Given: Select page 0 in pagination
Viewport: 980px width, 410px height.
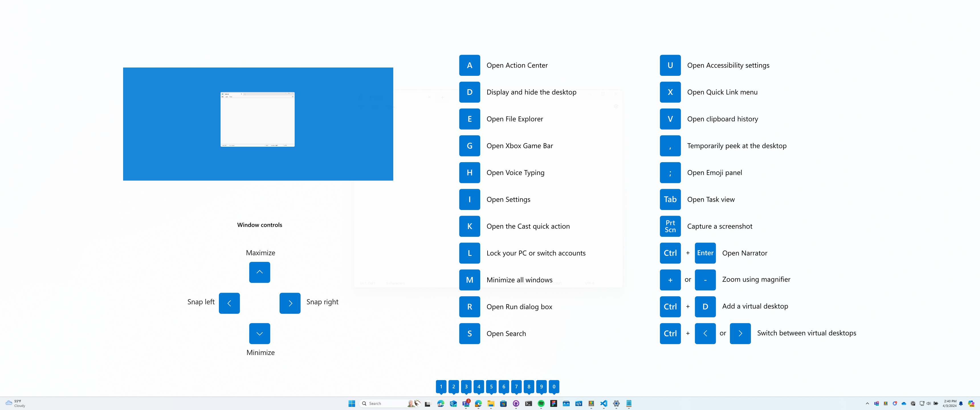Looking at the screenshot, I should coord(554,386).
